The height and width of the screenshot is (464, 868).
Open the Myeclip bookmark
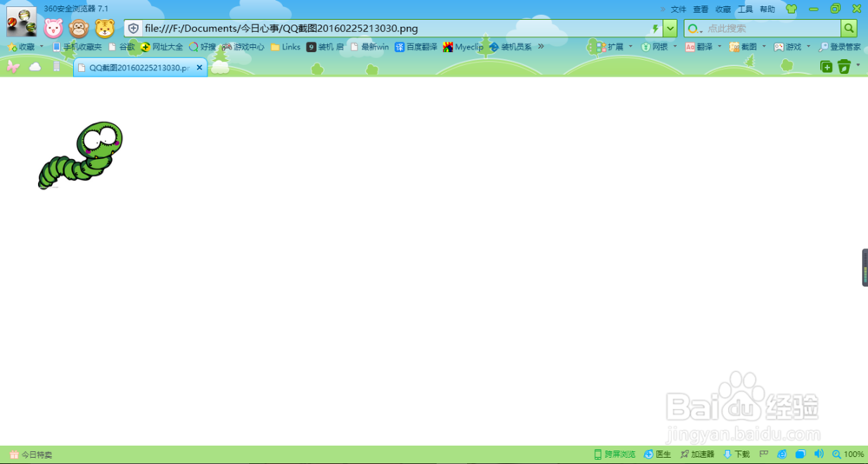point(463,47)
